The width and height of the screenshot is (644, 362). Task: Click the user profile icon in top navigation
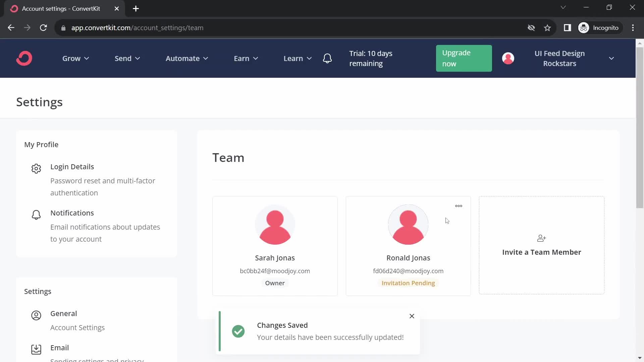click(x=508, y=58)
